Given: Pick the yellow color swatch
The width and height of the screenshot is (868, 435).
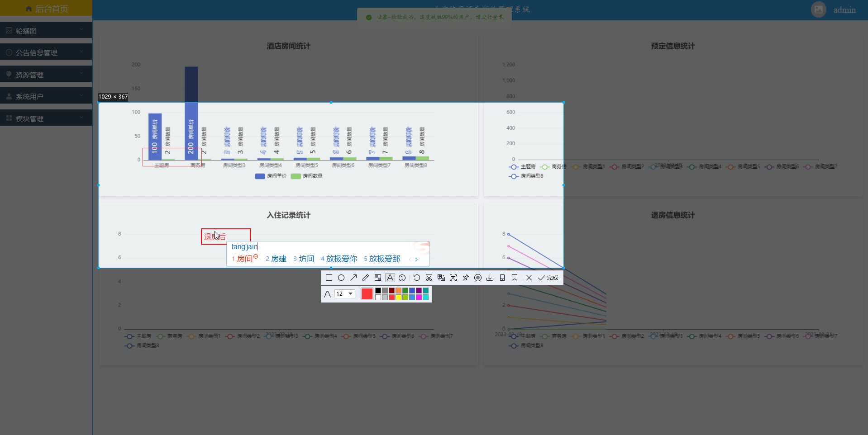Looking at the screenshot, I should tap(398, 297).
